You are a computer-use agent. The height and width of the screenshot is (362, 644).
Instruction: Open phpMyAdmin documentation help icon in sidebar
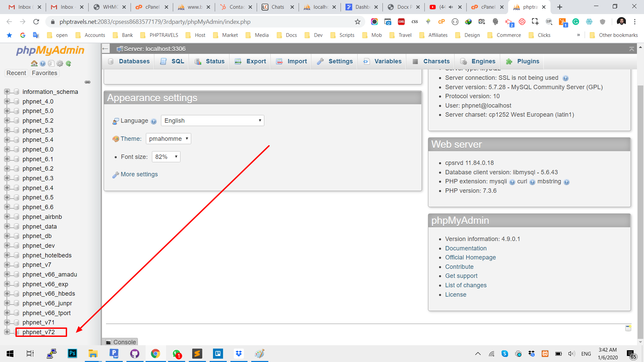(43, 63)
